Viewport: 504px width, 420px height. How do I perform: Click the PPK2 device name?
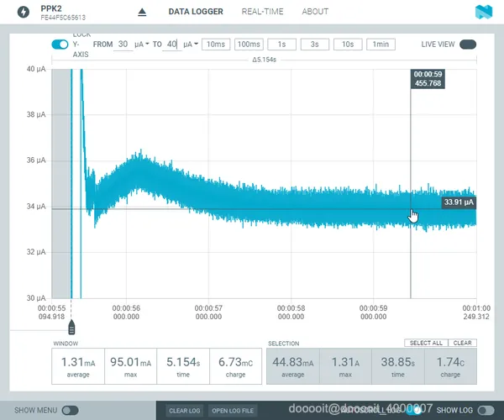pos(51,8)
